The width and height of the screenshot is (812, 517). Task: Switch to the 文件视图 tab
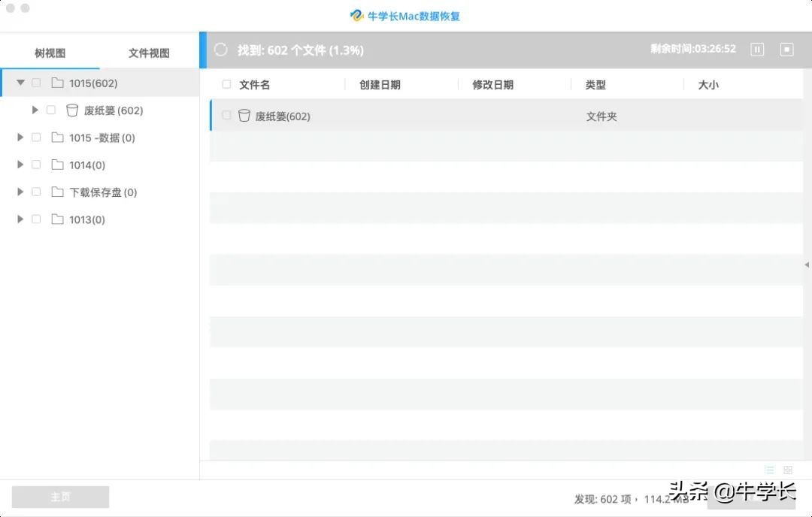pyautogui.click(x=147, y=53)
